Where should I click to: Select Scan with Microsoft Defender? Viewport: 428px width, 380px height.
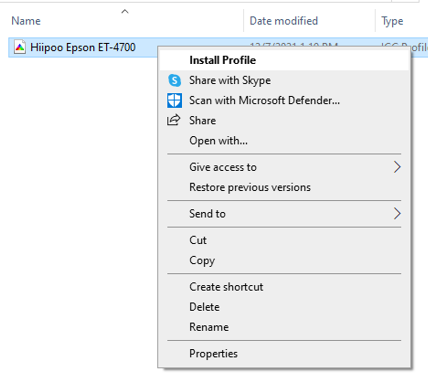click(x=284, y=100)
